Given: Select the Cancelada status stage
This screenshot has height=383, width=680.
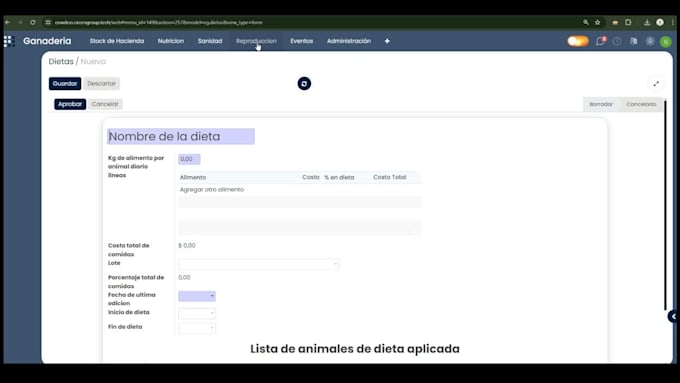Looking at the screenshot, I should 641,104.
